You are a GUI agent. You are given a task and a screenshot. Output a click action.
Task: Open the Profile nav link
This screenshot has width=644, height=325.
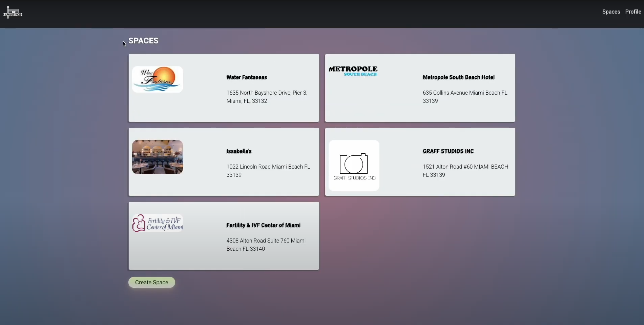633,12
